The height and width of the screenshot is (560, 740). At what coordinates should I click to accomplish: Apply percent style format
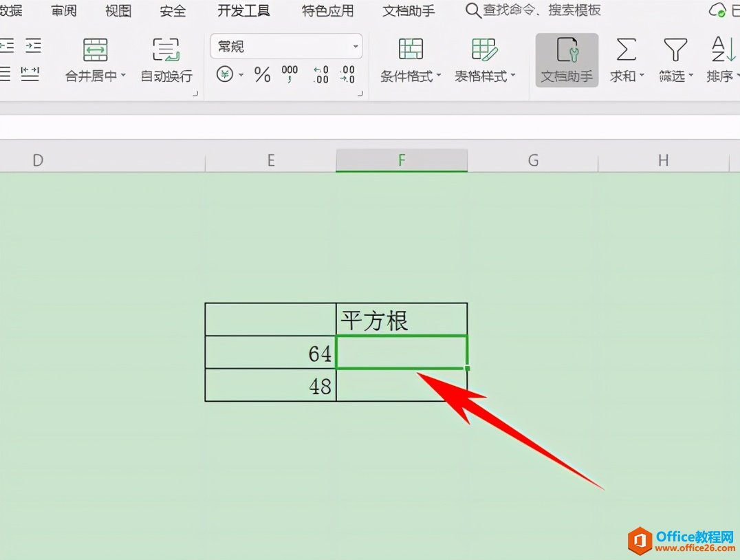pyautogui.click(x=263, y=74)
